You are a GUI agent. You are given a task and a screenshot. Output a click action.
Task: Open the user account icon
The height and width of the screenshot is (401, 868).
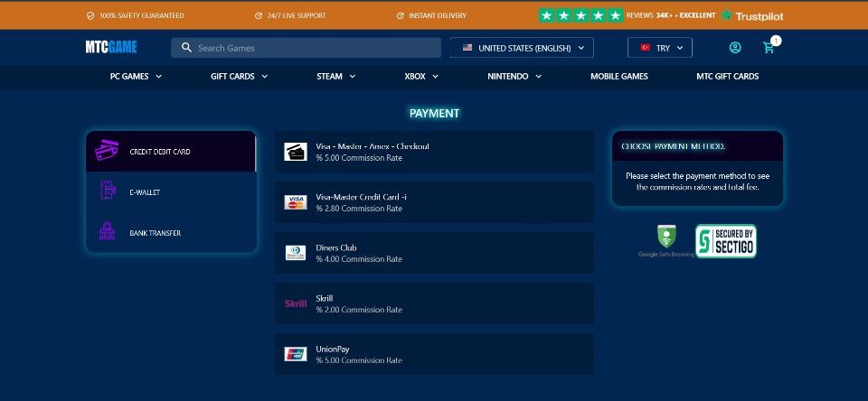click(x=735, y=48)
